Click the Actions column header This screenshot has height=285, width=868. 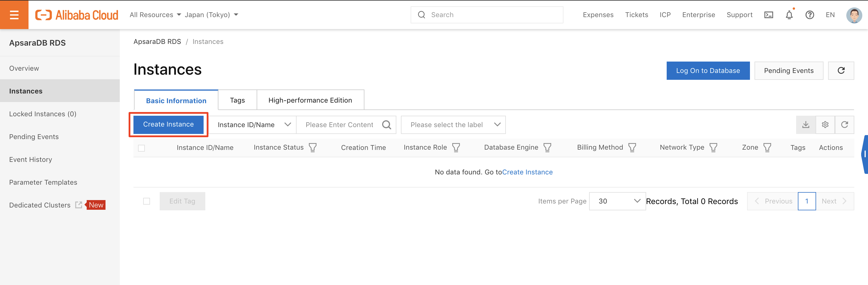point(831,148)
